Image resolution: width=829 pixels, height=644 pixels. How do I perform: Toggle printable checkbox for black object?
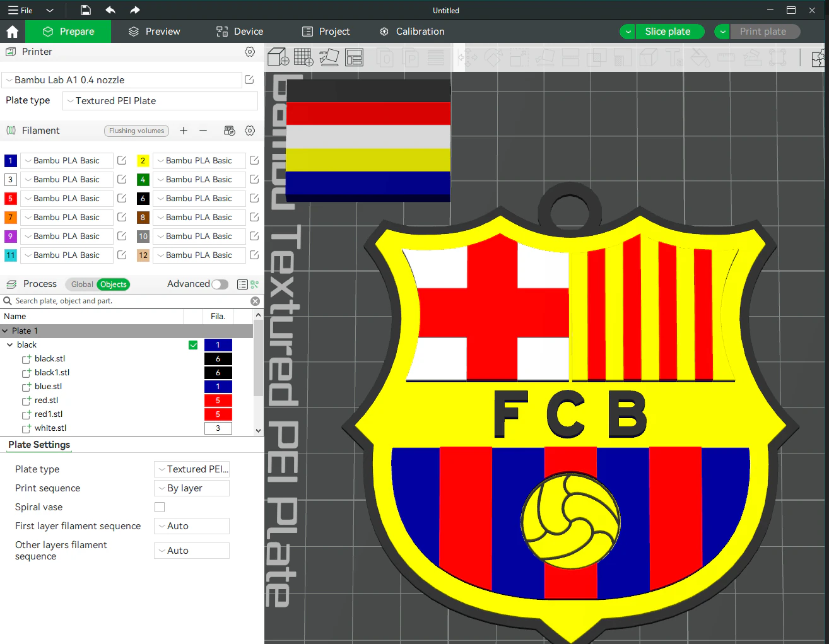pos(193,345)
